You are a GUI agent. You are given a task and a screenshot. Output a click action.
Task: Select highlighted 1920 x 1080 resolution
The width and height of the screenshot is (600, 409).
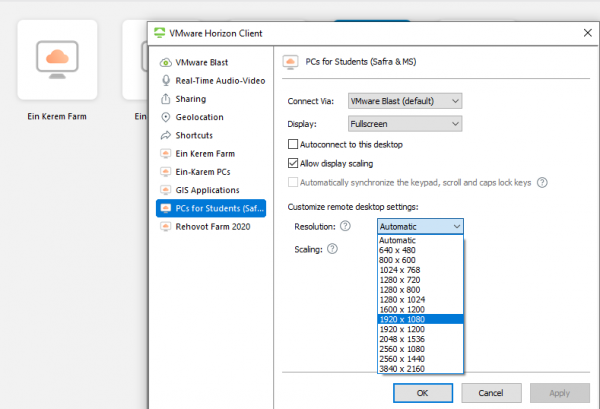[420, 319]
